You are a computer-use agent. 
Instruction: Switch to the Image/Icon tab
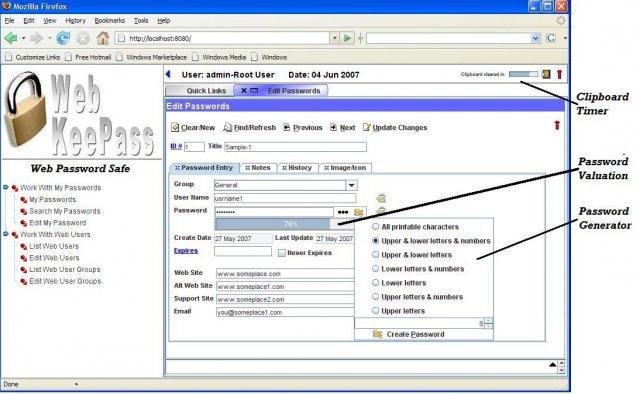[x=345, y=168]
